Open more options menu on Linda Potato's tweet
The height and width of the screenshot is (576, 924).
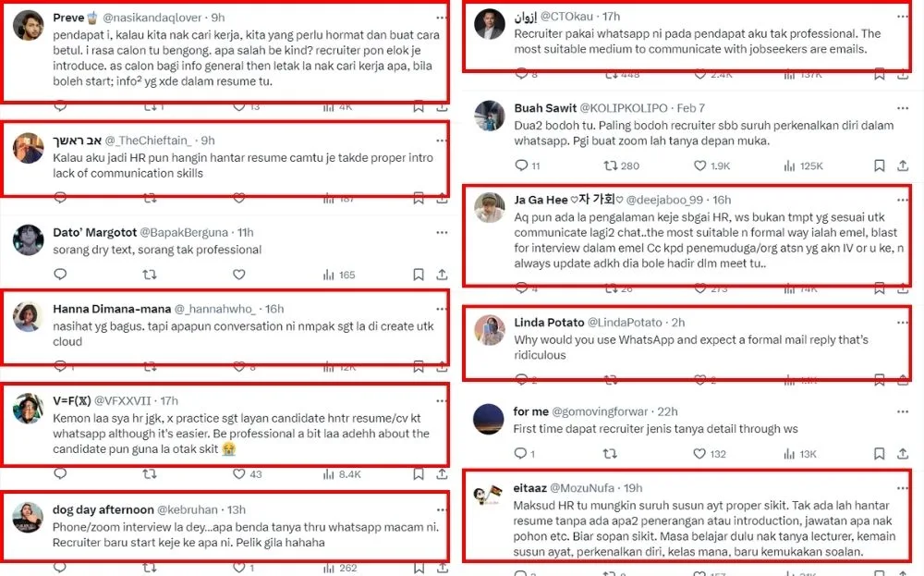pyautogui.click(x=902, y=323)
